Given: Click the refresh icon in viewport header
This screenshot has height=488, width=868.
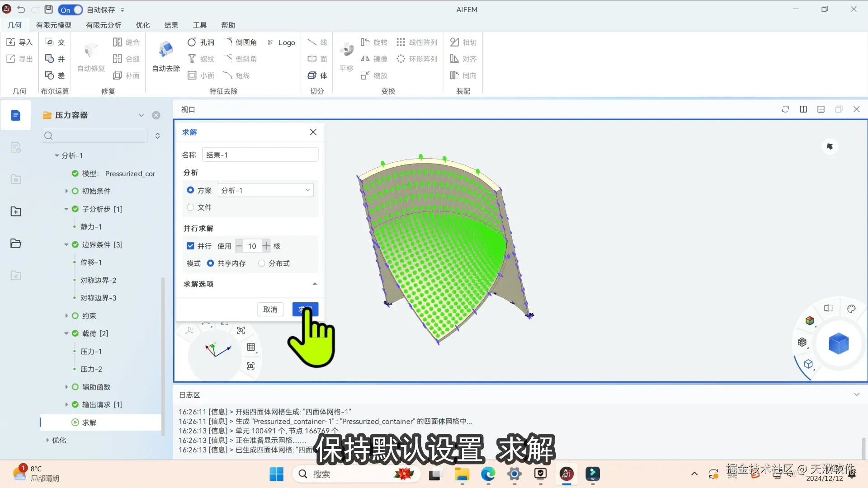Looking at the screenshot, I should click(x=785, y=109).
